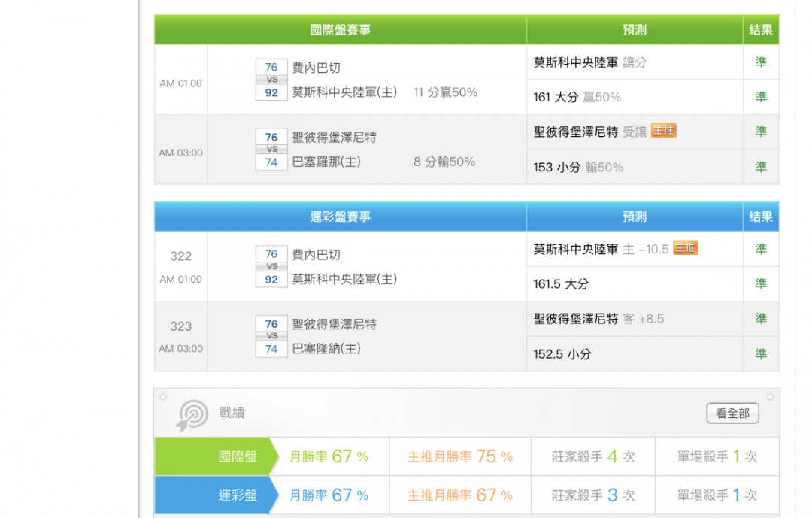Click 費內巴切 in the 運彩盤 table
Viewport: 812px width, 518px height.
click(316, 254)
